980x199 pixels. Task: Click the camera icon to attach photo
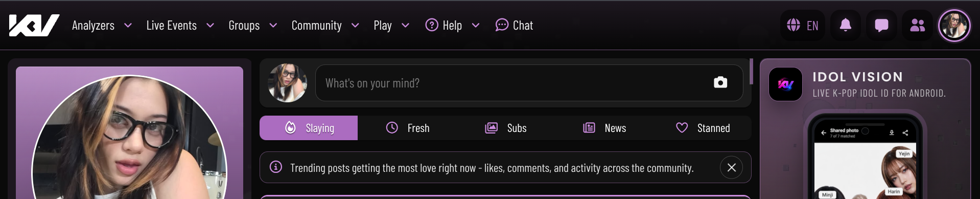coord(720,82)
